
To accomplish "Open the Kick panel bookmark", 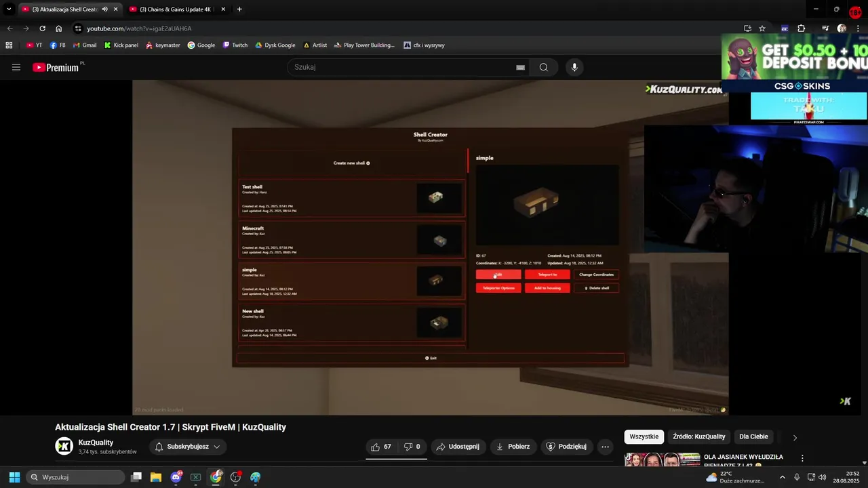I will click(121, 45).
